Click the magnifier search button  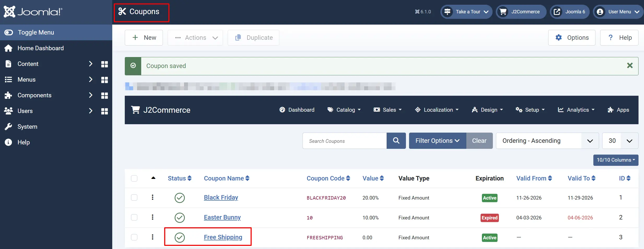pyautogui.click(x=396, y=141)
